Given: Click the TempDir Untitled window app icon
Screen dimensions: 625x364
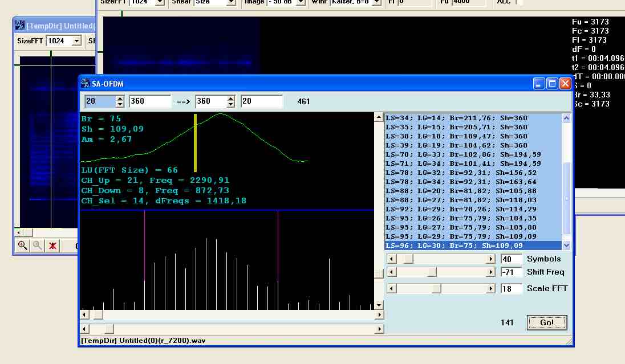Looking at the screenshot, I should tap(19, 25).
